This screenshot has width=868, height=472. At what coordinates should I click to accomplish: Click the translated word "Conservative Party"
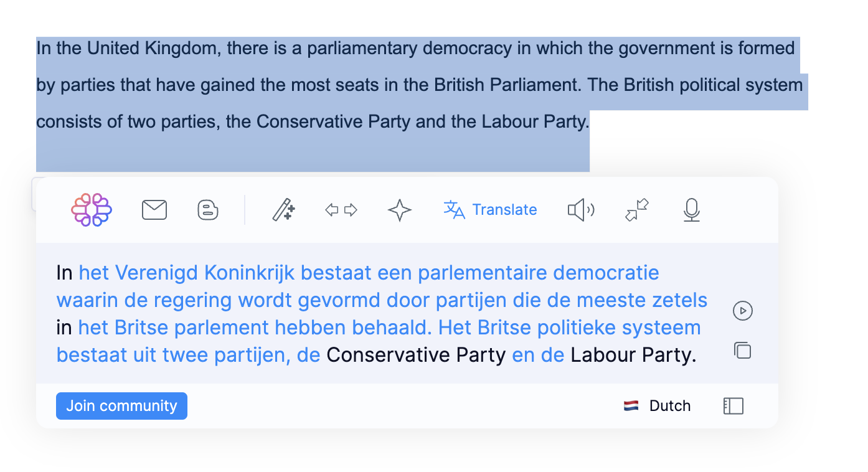(416, 355)
